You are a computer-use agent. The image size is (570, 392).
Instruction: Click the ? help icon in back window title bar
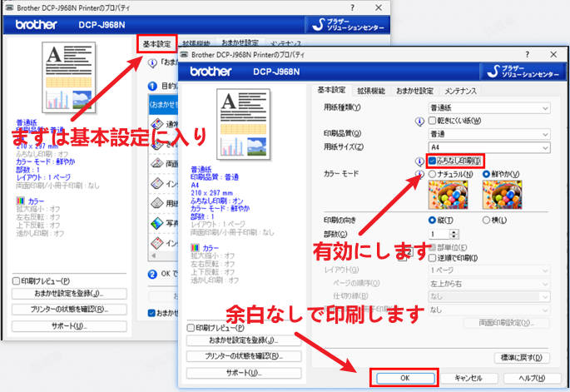pos(352,7)
